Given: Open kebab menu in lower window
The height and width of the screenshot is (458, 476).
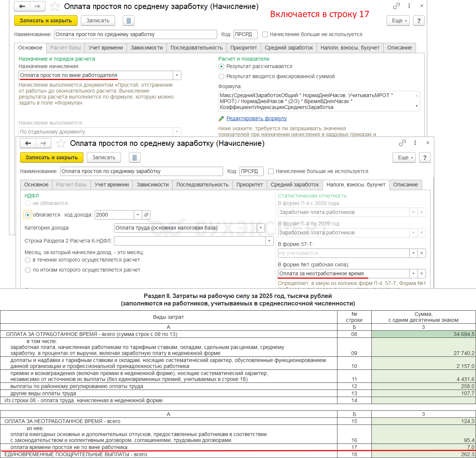Looking at the screenshot, I should pos(415,143).
